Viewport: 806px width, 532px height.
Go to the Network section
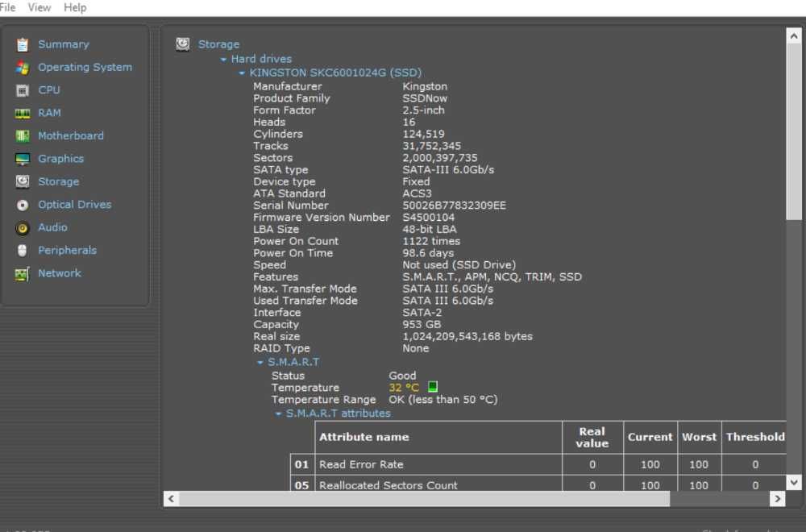coord(59,273)
